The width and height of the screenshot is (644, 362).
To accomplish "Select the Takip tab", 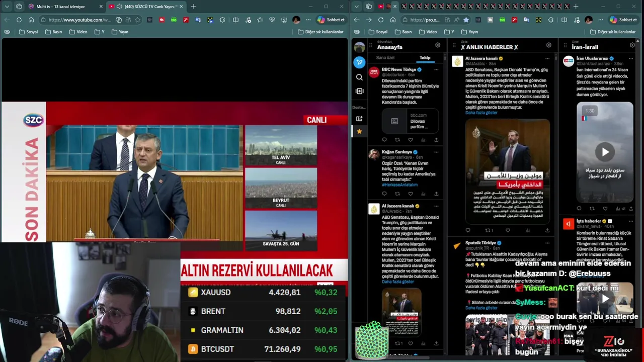I will (425, 58).
